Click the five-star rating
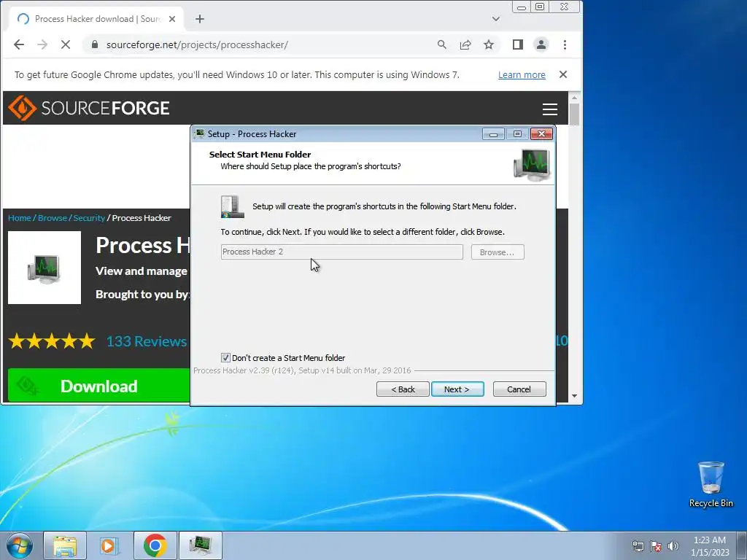The image size is (747, 560). tap(52, 341)
